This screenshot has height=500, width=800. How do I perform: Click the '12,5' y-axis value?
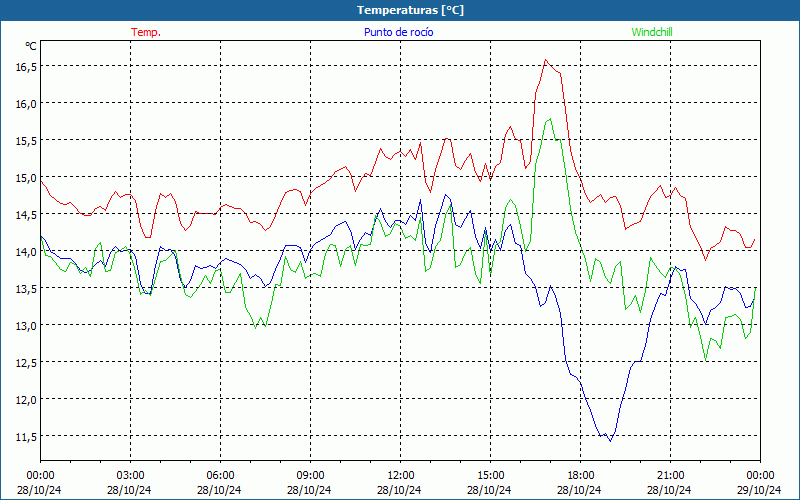[x=27, y=362]
